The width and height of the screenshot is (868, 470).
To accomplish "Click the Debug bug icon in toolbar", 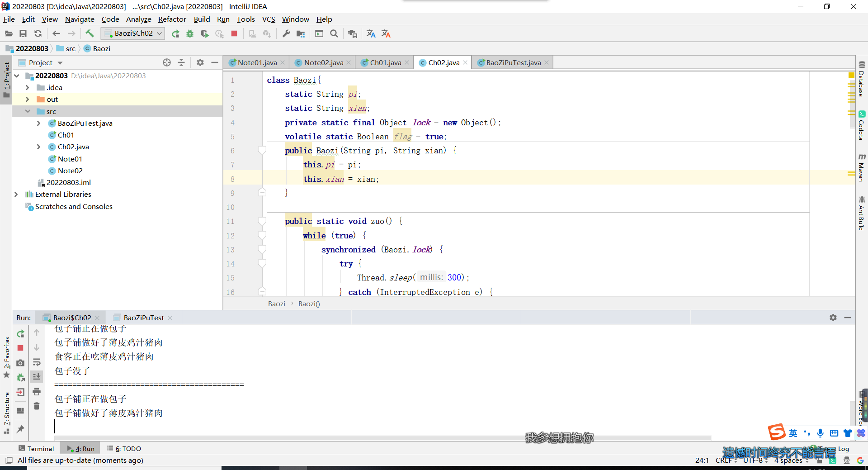I will click(x=190, y=33).
